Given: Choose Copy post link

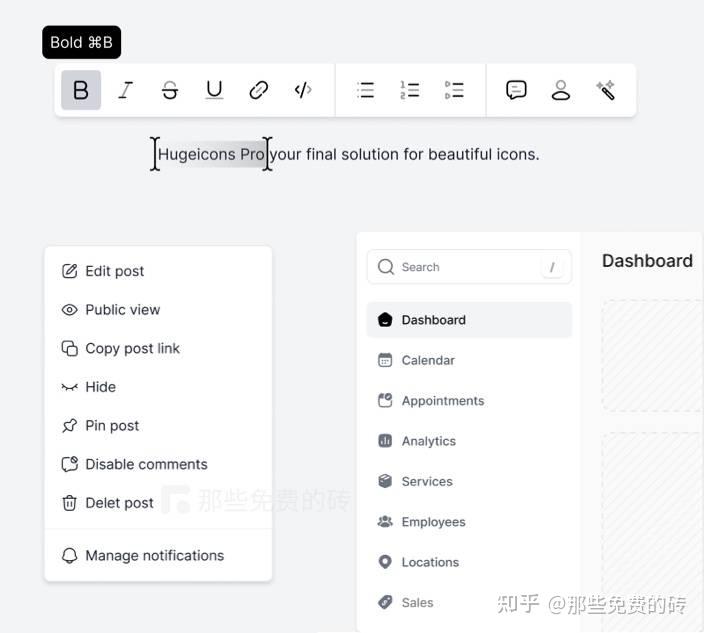Looking at the screenshot, I should point(158,348).
